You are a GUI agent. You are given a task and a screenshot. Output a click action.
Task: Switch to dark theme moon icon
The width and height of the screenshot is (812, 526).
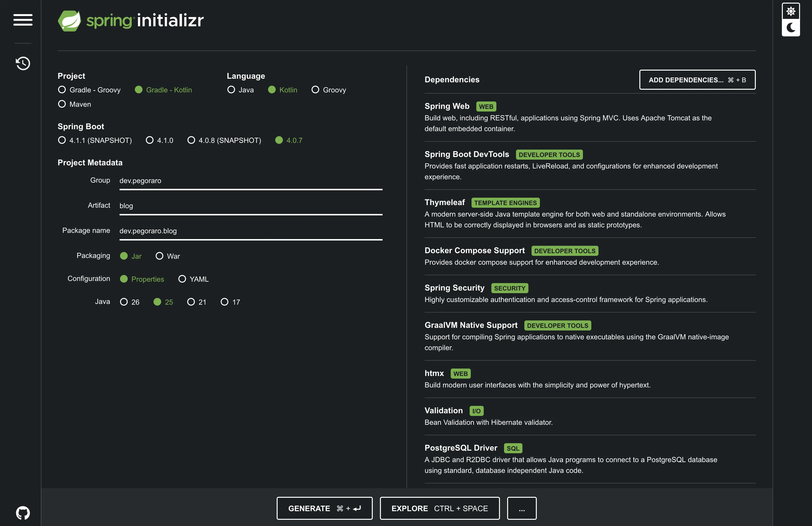click(x=791, y=27)
